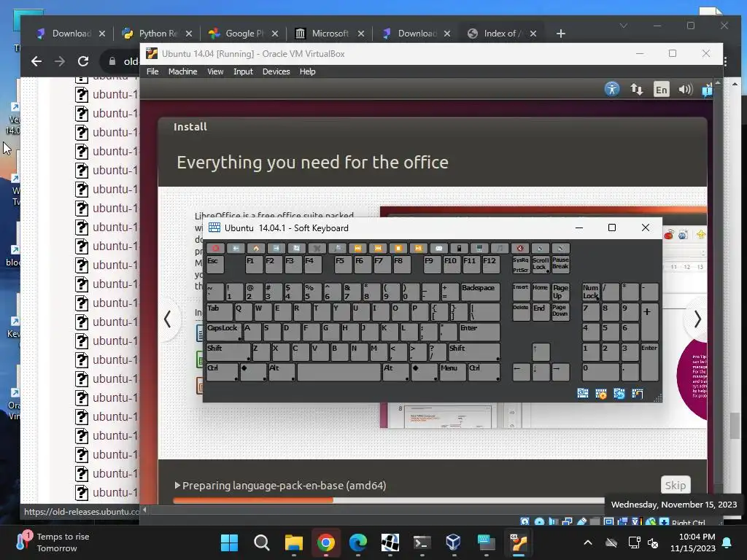The height and width of the screenshot is (560, 747).
Task: Reload the page in Chrome
Action: pyautogui.click(x=83, y=61)
